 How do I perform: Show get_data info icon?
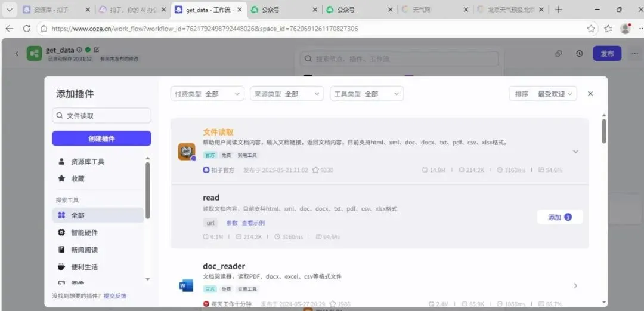[79, 50]
